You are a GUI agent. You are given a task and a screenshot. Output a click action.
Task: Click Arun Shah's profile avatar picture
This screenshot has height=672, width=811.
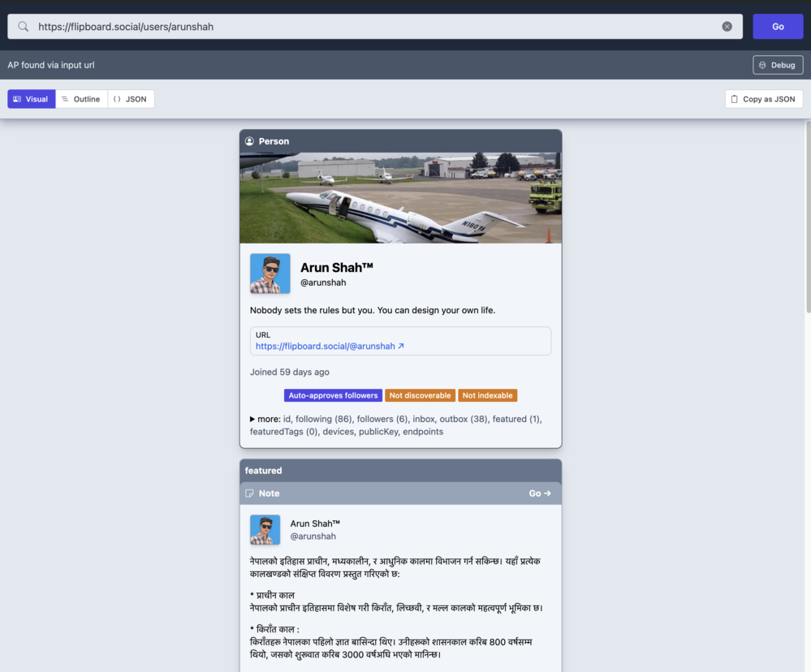pos(270,274)
